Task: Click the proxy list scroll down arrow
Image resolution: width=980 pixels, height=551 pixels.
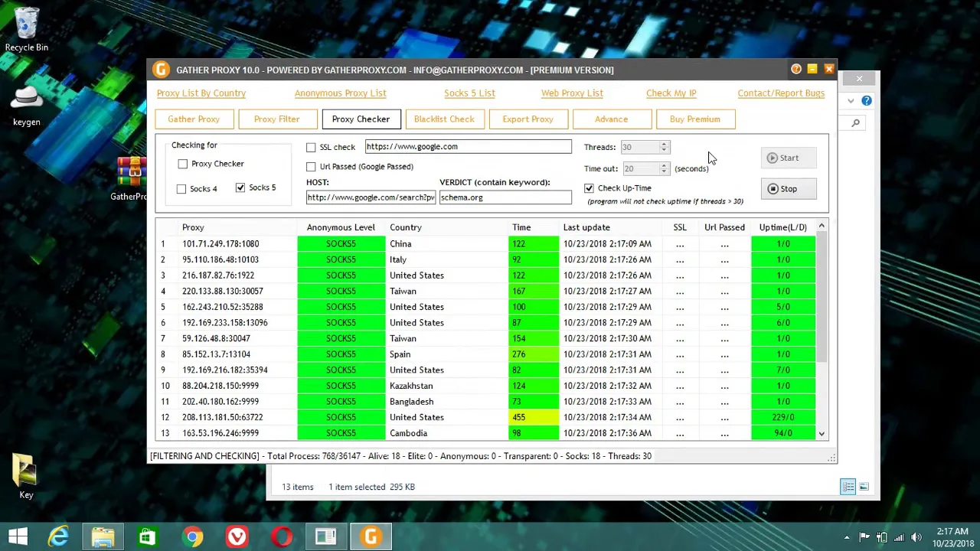Action: [x=822, y=434]
